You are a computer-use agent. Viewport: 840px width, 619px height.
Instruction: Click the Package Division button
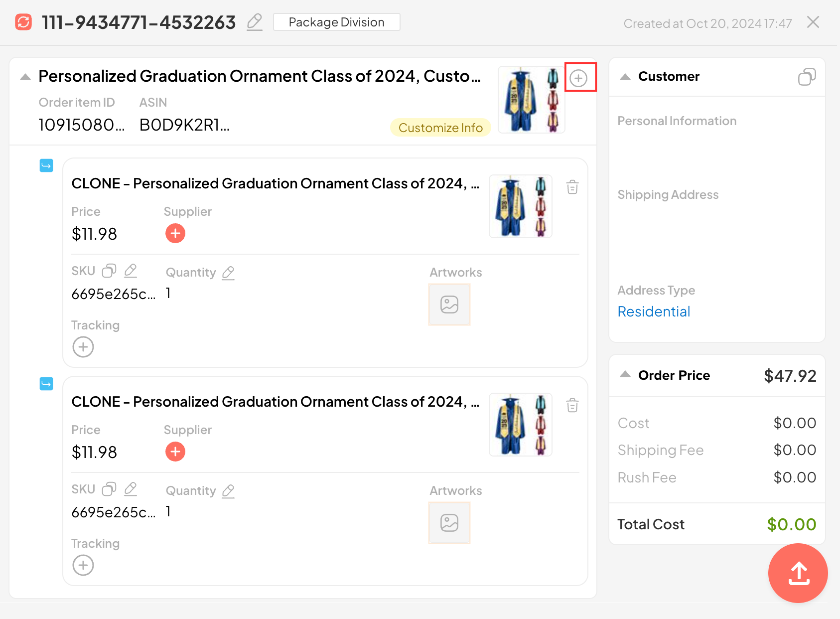(x=336, y=22)
